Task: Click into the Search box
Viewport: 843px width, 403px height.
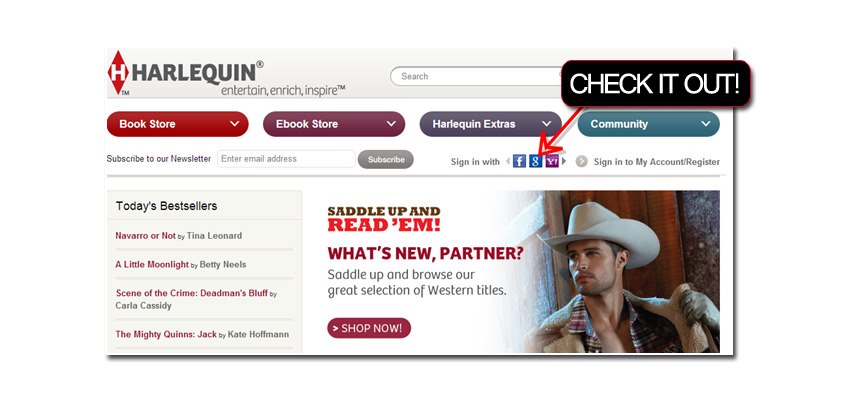Action: pos(476,76)
